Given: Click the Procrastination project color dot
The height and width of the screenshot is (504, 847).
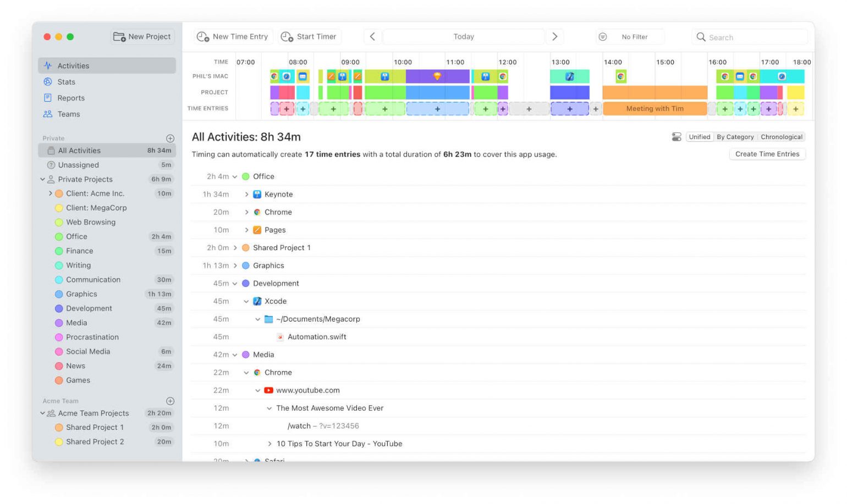Looking at the screenshot, I should [x=59, y=337].
